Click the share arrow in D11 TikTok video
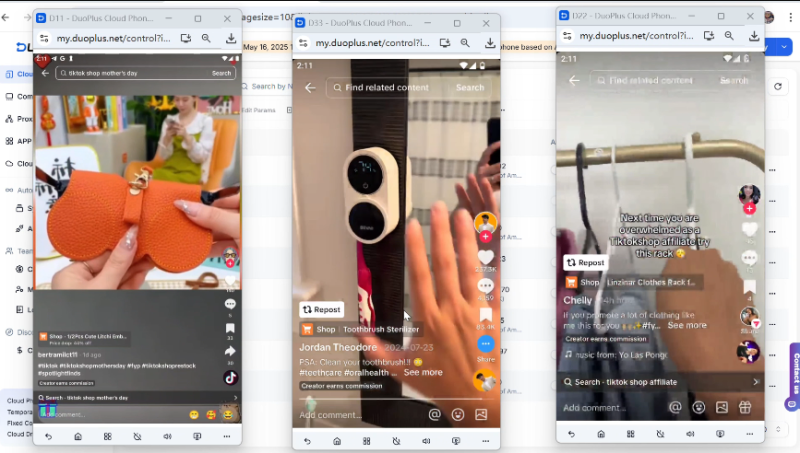Screen dimensions: 800x453 pos(230,351)
